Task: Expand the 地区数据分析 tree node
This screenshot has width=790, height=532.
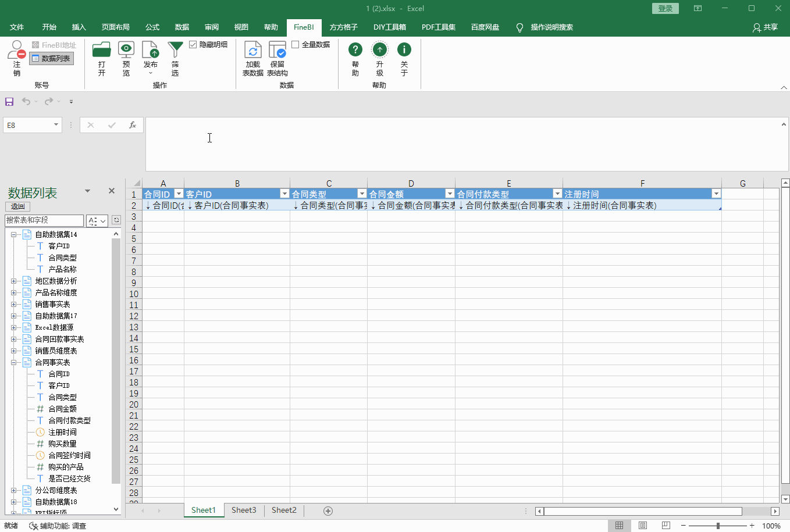Action: (x=13, y=281)
